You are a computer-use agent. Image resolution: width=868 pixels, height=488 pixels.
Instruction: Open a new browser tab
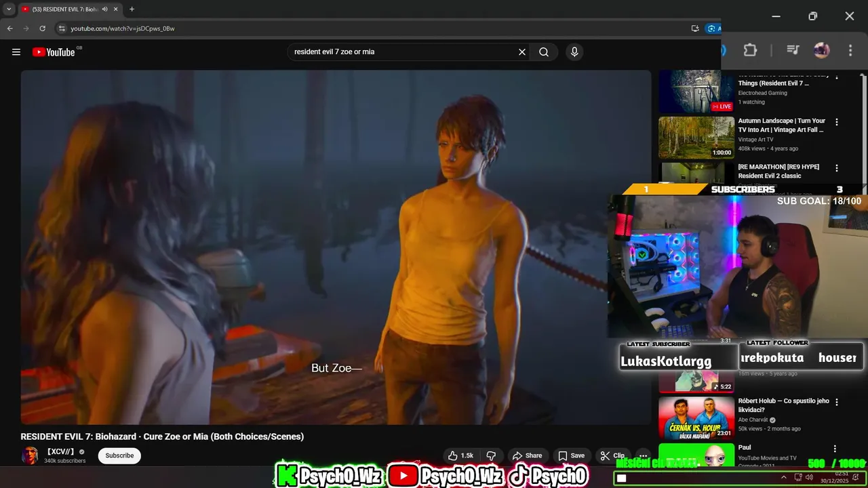132,9
